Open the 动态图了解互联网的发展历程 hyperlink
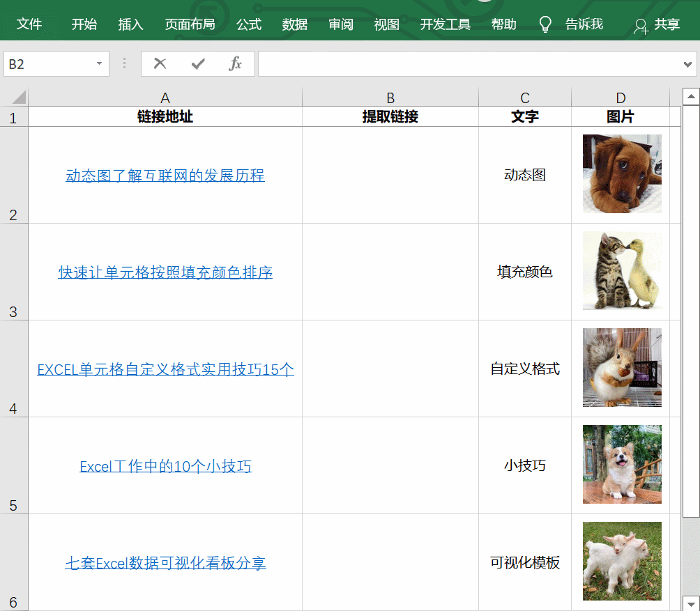The height and width of the screenshot is (611, 700). (165, 176)
